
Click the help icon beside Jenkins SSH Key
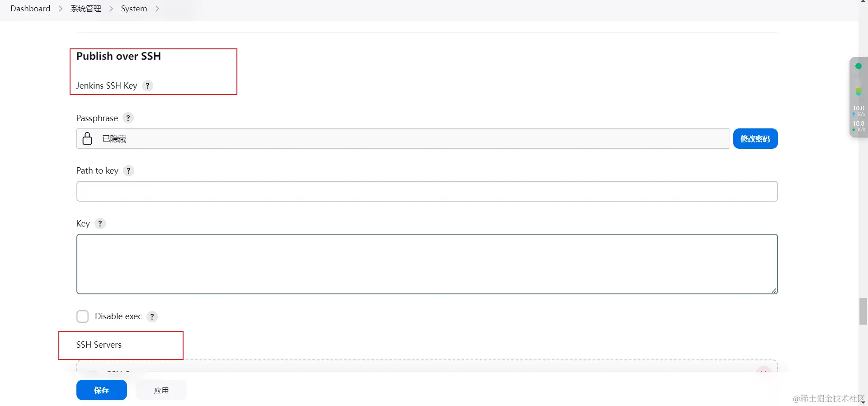(147, 86)
